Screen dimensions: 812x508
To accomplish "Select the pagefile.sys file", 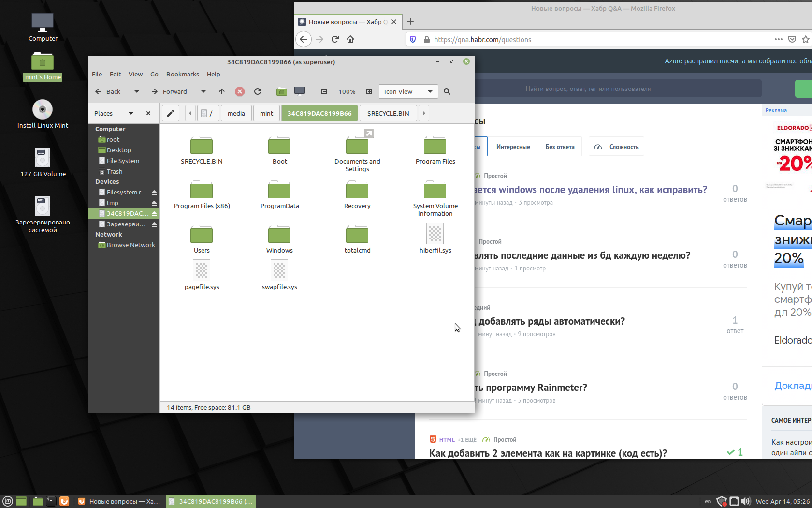I will click(x=202, y=275).
